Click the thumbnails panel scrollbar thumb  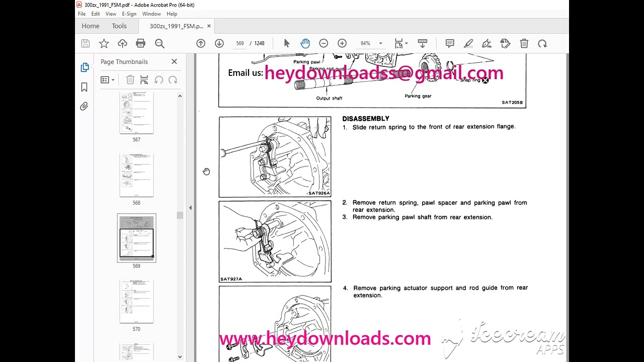pos(180,215)
